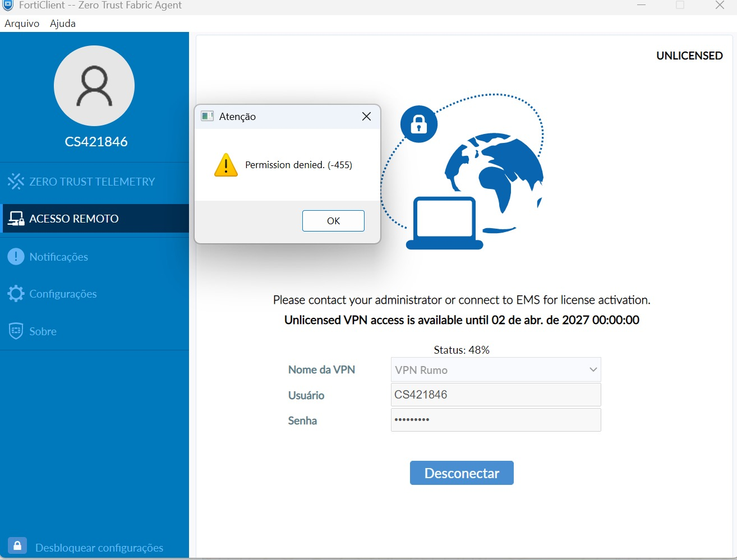The width and height of the screenshot is (737, 560).
Task: Click the Usuário field label
Action: pyautogui.click(x=306, y=395)
